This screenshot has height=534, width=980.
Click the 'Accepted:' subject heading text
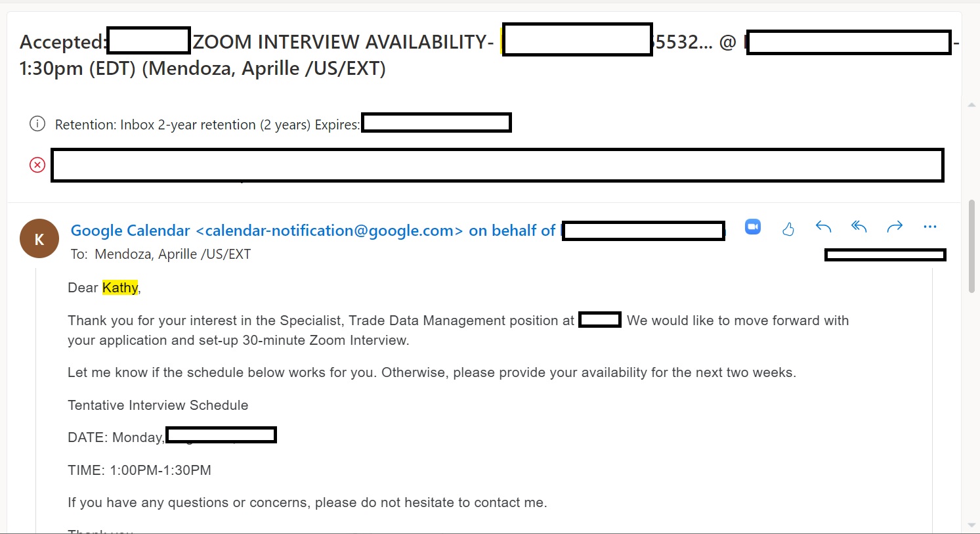pyautogui.click(x=62, y=42)
